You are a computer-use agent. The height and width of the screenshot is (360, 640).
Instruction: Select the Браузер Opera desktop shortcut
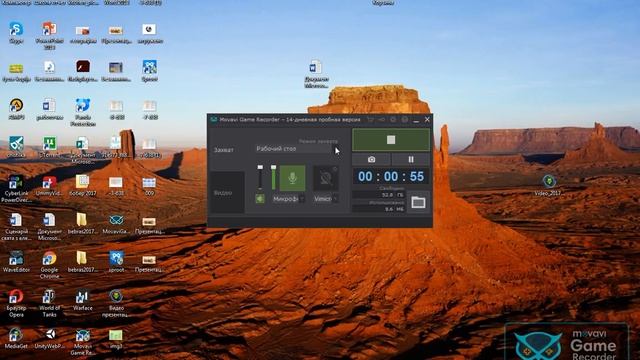tap(16, 303)
